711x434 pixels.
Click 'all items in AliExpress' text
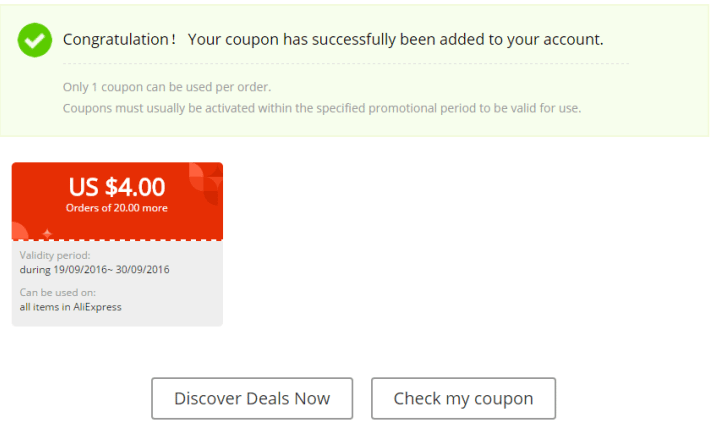coord(70,307)
